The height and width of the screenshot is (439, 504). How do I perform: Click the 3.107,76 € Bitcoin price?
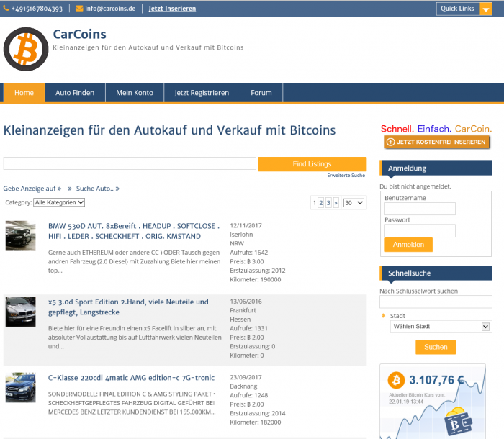436,380
